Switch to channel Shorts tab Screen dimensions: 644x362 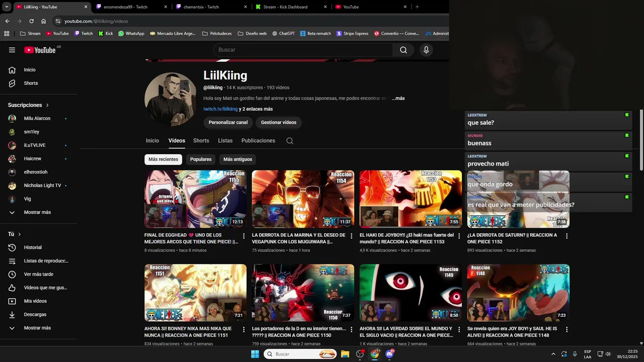coord(201,141)
